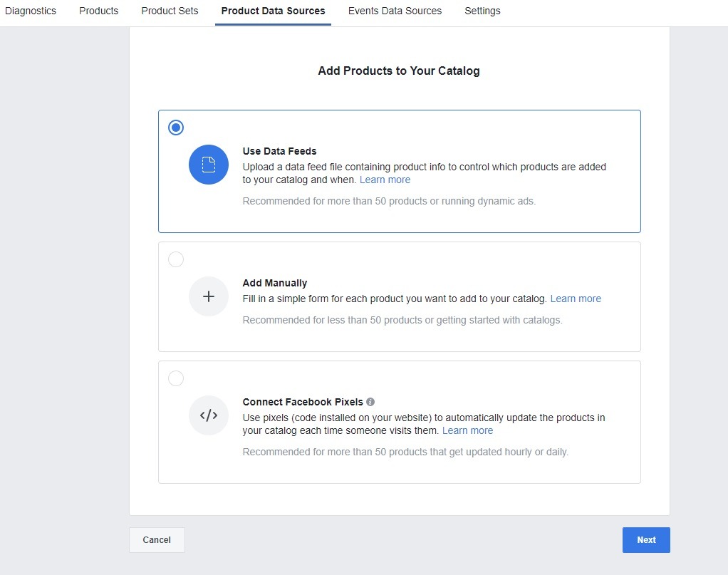This screenshot has height=575, width=728.
Task: Click the Add Manually heading
Action: tap(275, 283)
